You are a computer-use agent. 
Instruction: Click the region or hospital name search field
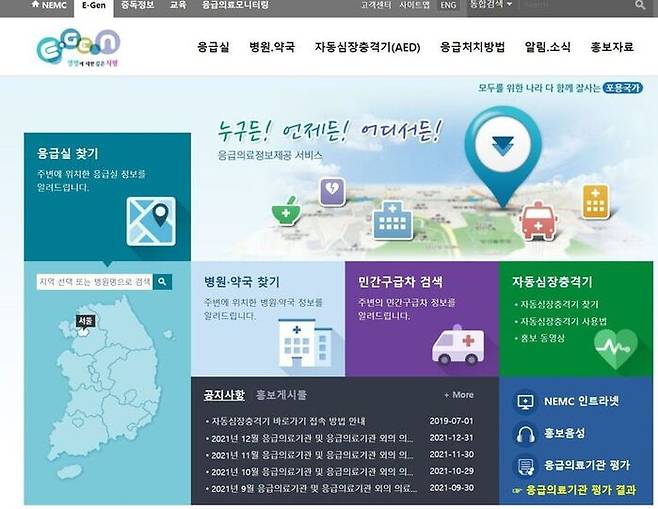coord(95,282)
